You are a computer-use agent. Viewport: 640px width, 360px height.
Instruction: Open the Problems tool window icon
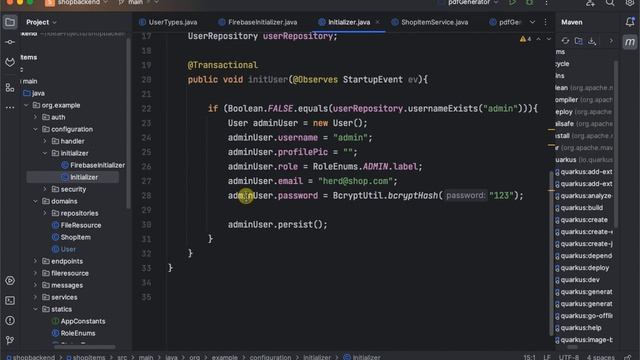[10, 320]
